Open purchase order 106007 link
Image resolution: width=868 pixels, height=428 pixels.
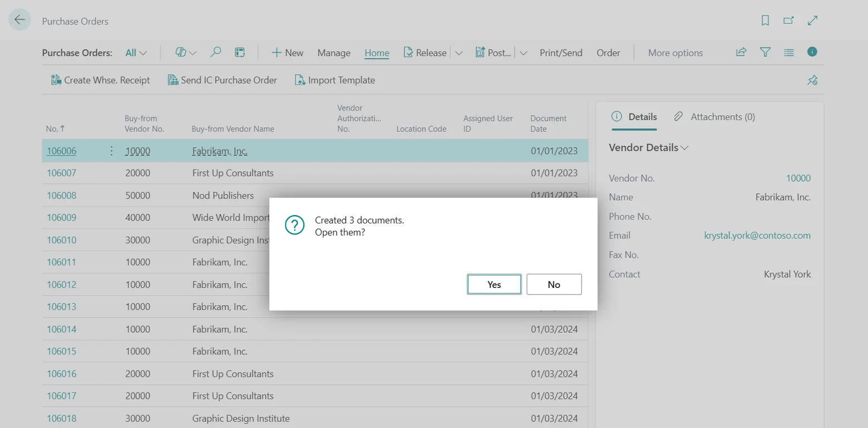pos(62,173)
